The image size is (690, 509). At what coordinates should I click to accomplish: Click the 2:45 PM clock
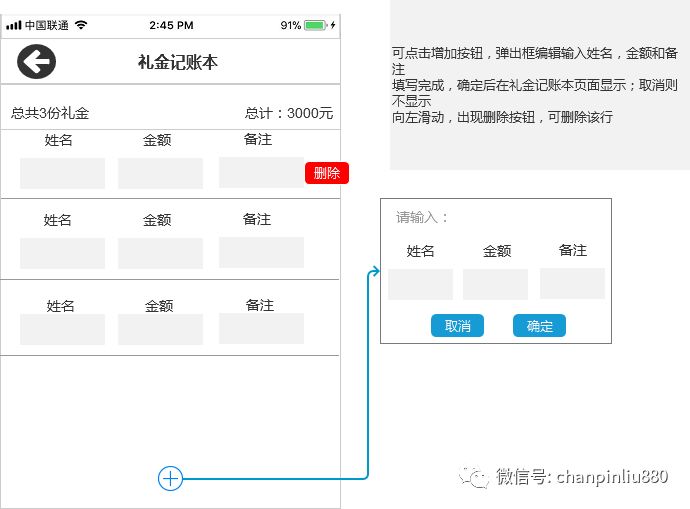tap(171, 25)
